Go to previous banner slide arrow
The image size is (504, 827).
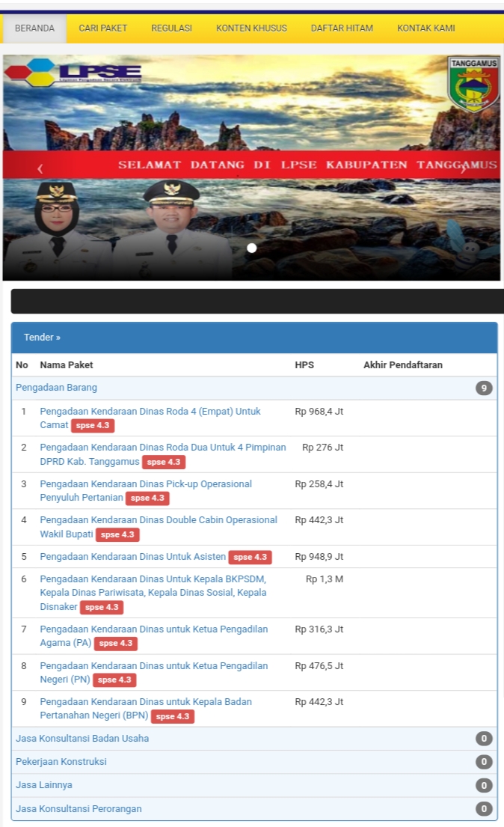click(40, 169)
